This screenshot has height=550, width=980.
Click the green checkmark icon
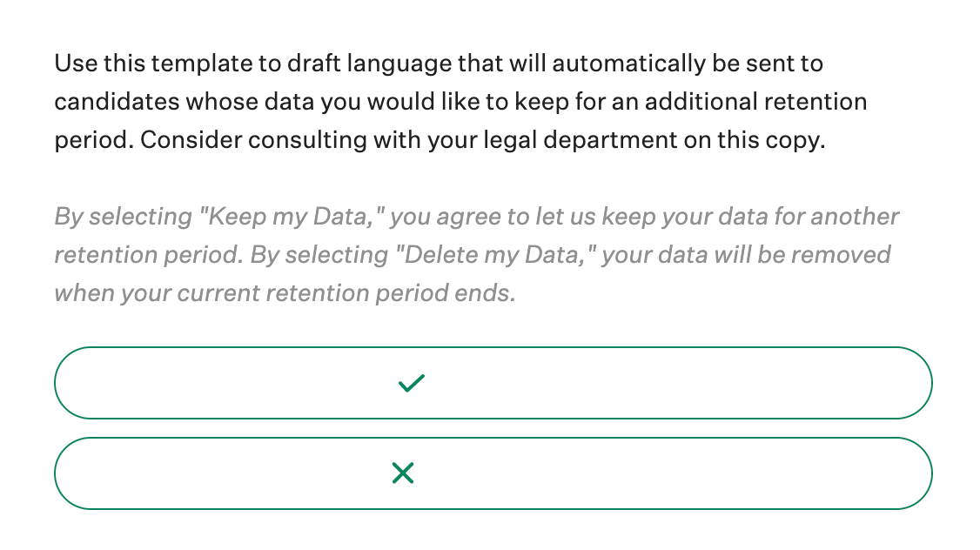point(410,383)
